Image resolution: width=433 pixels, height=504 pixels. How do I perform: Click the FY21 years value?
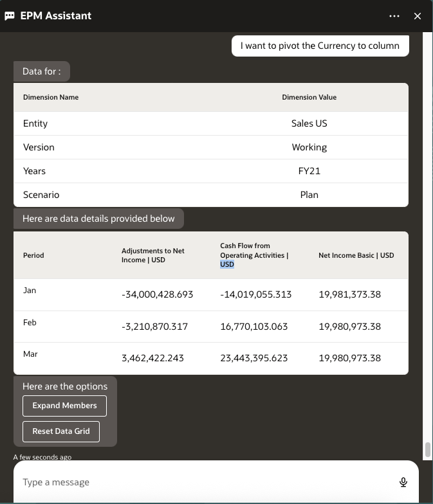309,171
